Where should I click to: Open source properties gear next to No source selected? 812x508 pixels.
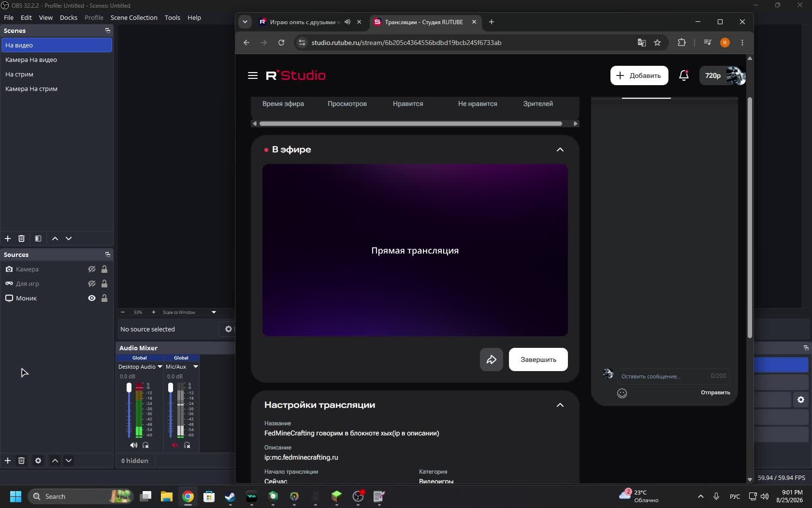pyautogui.click(x=229, y=329)
